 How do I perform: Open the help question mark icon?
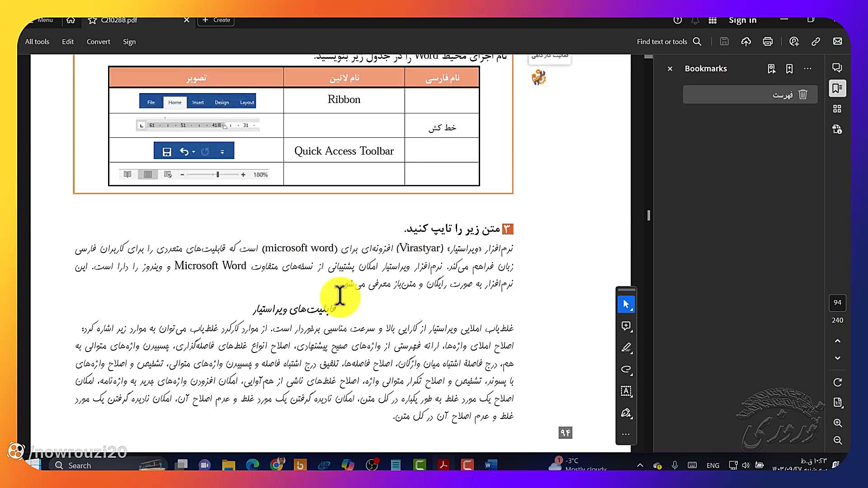[677, 20]
